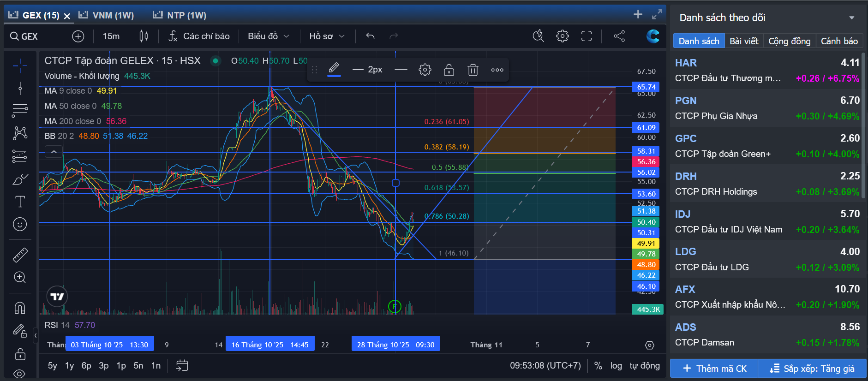Viewport: 868px width, 381px height.
Task: Open the Cảnh báo tab
Action: click(x=839, y=41)
